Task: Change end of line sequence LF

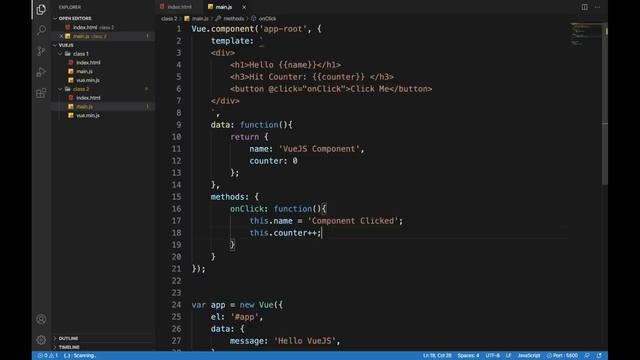Action: [509, 356]
